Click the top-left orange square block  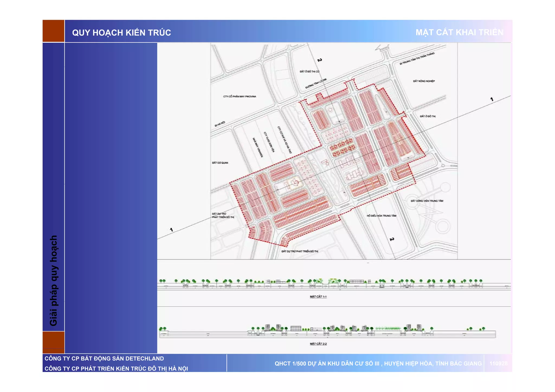[x=53, y=31]
